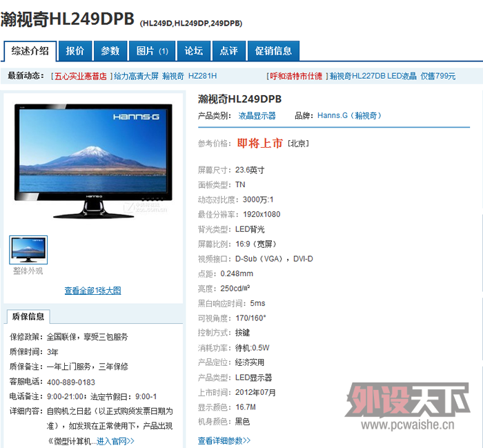Click the body color value 黑色
The height and width of the screenshot is (448, 483).
click(242, 422)
